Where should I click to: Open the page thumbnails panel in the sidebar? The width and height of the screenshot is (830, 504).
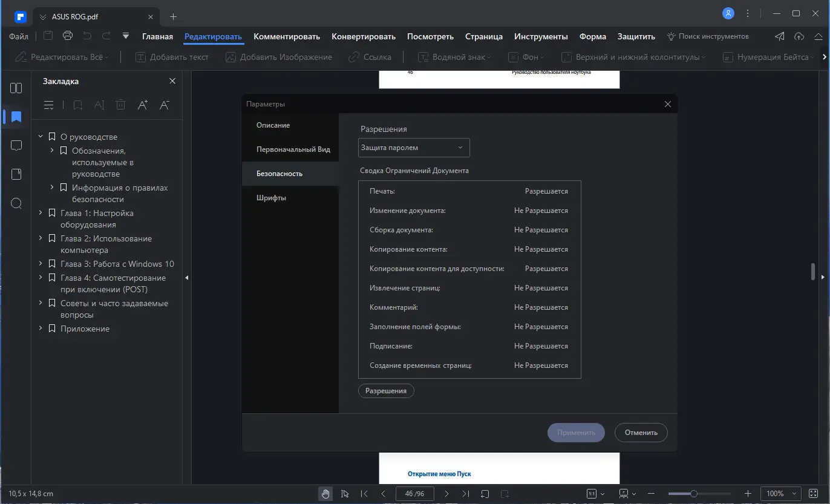16,88
